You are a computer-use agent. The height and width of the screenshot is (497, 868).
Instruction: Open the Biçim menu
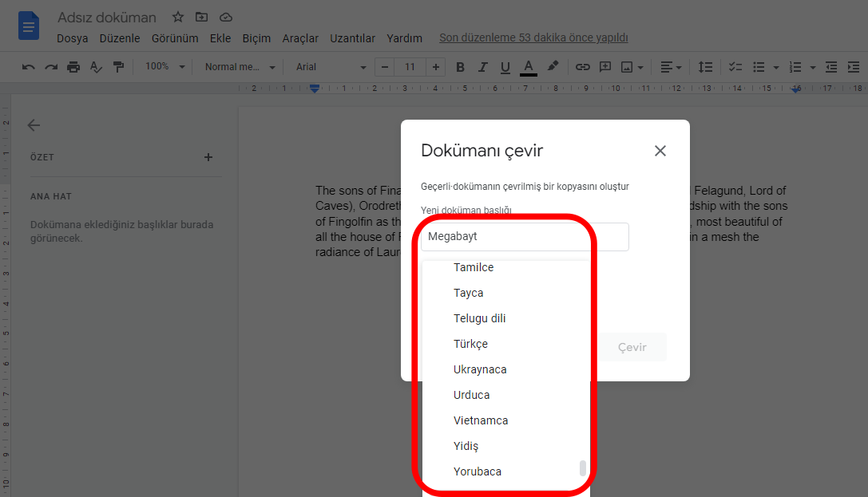(256, 38)
